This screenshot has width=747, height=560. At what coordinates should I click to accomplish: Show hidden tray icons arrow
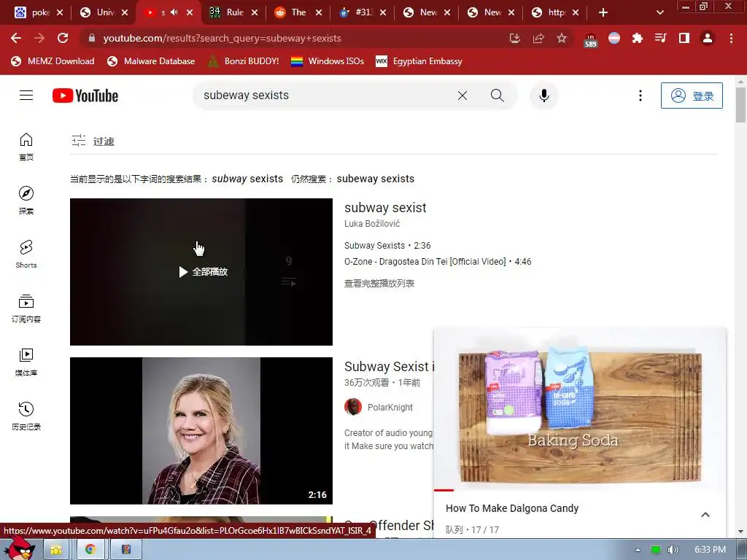[638, 550]
